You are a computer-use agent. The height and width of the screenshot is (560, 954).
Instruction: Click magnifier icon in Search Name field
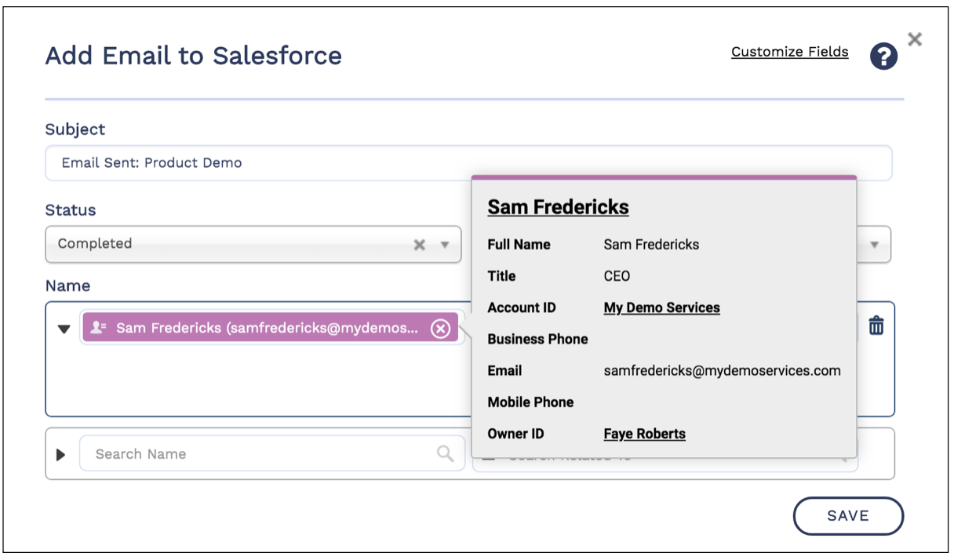coord(445,453)
